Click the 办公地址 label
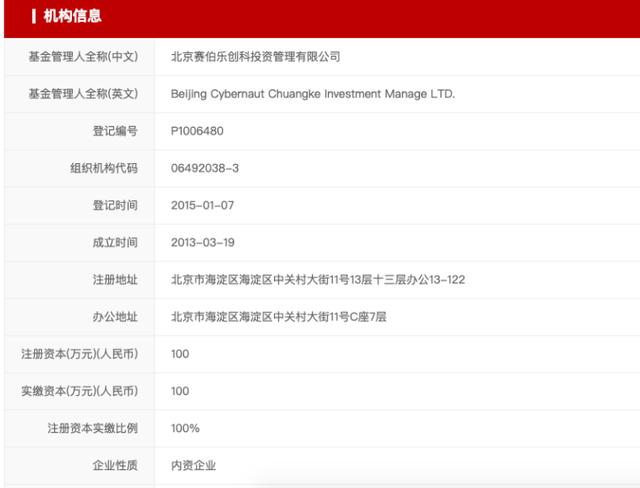Screen dimensions: 640x488 point(115,317)
